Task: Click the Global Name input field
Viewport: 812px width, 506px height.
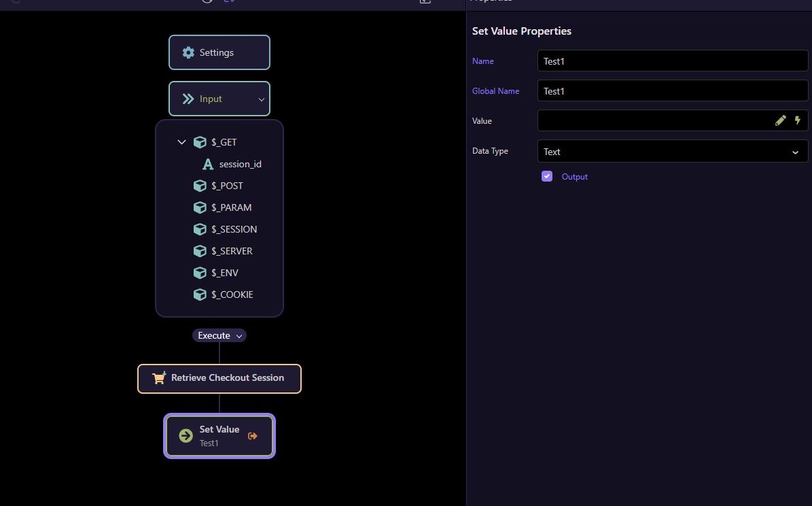Action: pos(673,91)
